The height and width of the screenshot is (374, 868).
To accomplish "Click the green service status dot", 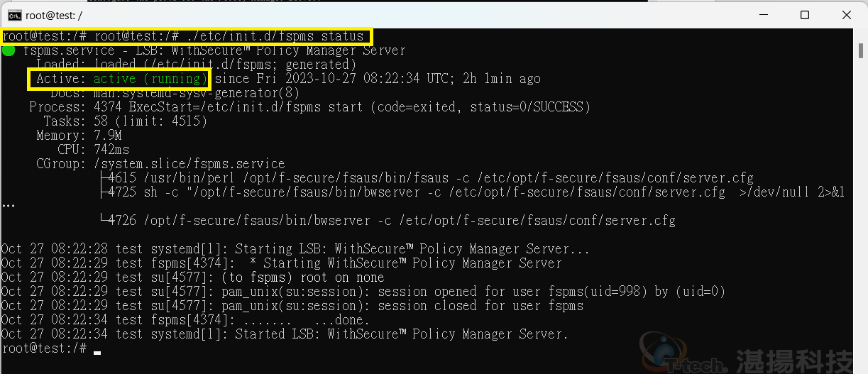I will (x=9, y=50).
